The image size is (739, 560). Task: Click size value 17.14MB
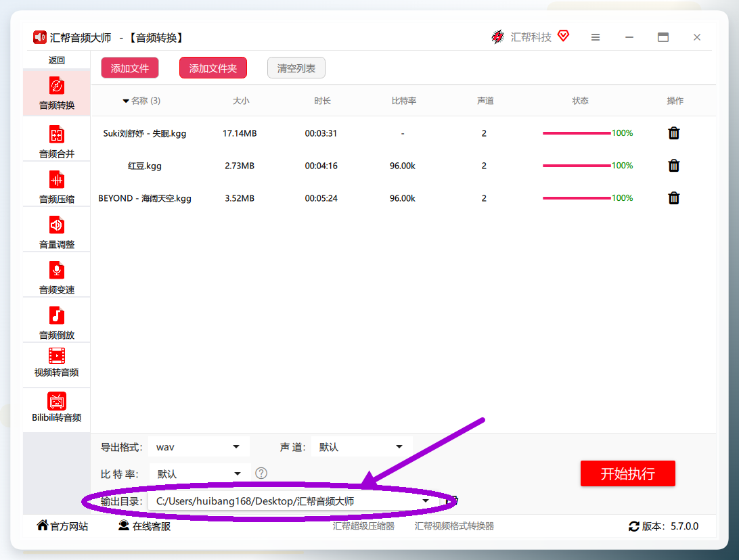240,133
